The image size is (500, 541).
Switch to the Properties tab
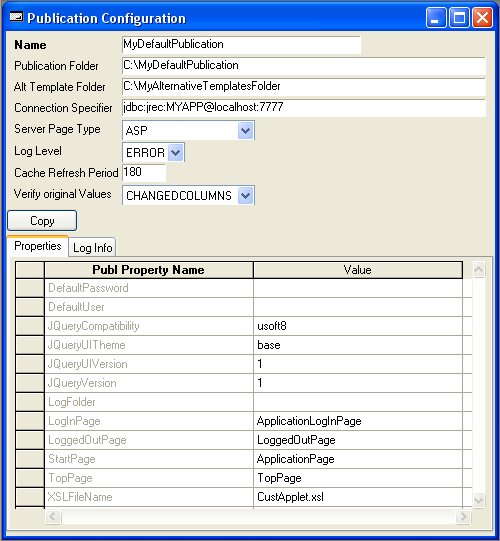pyautogui.click(x=38, y=246)
